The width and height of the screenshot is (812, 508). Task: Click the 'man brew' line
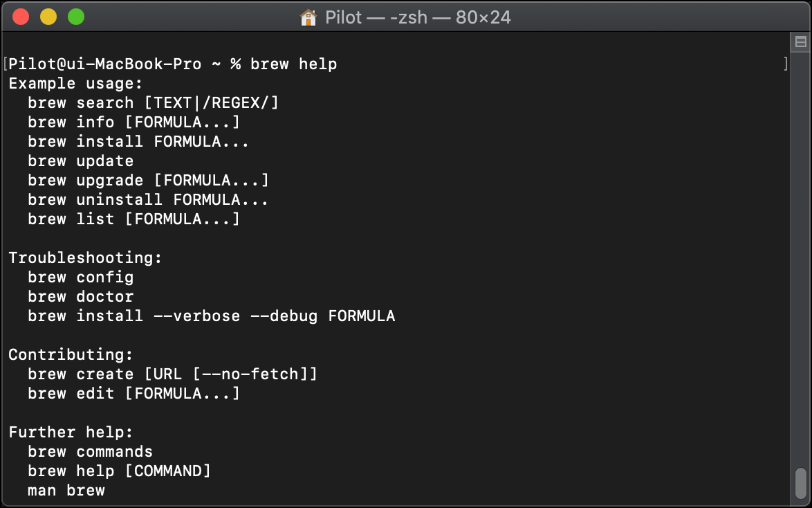pos(66,491)
